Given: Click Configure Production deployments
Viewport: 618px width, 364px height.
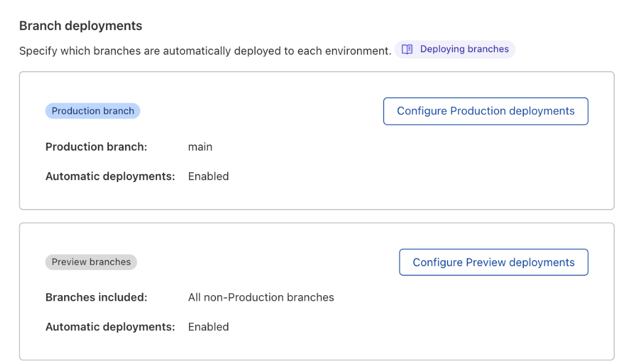Looking at the screenshot, I should 486,111.
